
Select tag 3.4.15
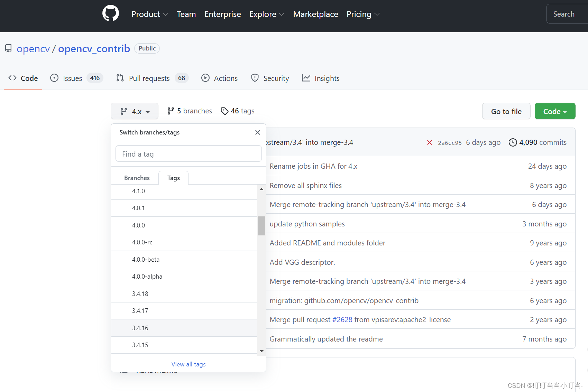(184, 345)
